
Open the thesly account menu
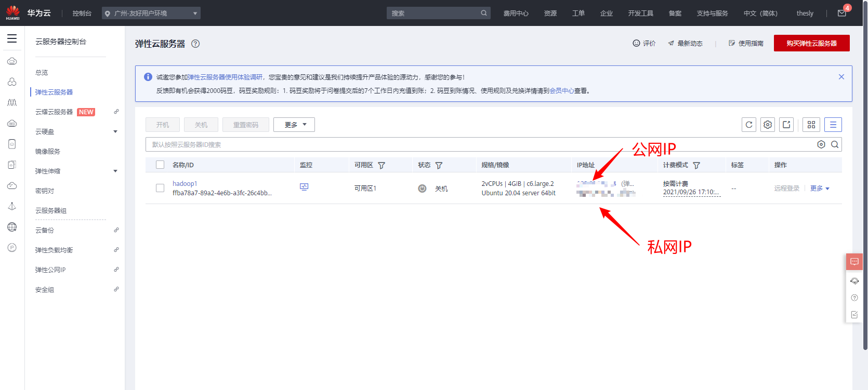805,13
